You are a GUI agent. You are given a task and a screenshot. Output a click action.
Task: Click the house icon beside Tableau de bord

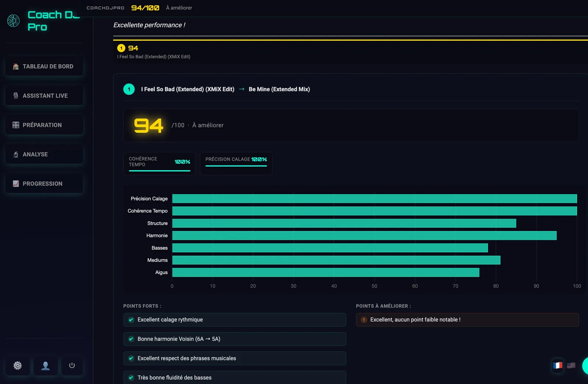(x=16, y=66)
